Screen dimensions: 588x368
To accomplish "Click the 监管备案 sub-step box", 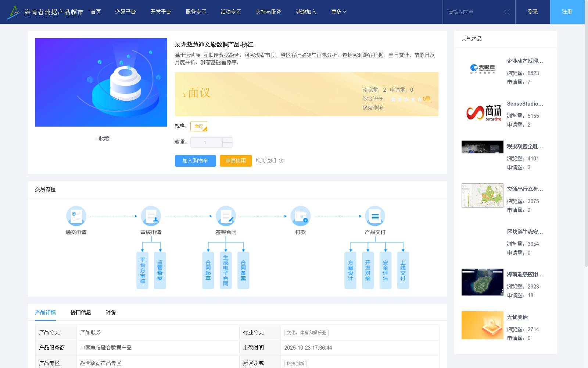I will (x=160, y=270).
